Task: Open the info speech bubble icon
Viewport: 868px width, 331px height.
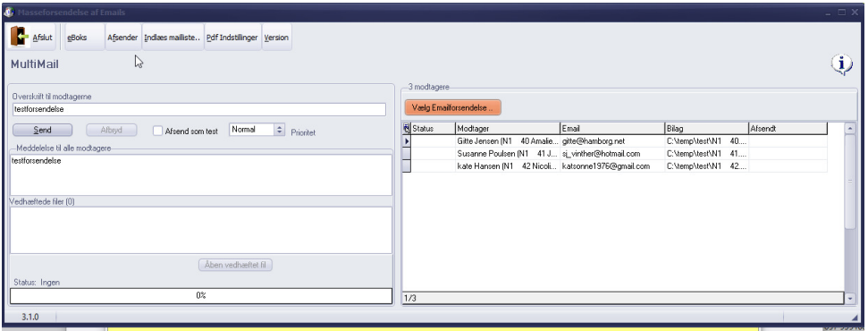Action: (841, 65)
